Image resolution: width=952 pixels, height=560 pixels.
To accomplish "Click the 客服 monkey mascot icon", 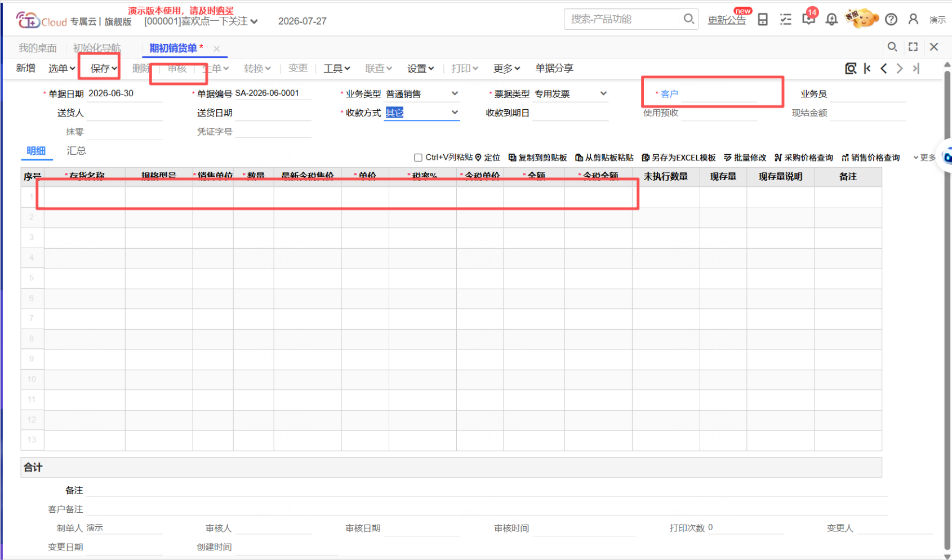I will (x=862, y=19).
